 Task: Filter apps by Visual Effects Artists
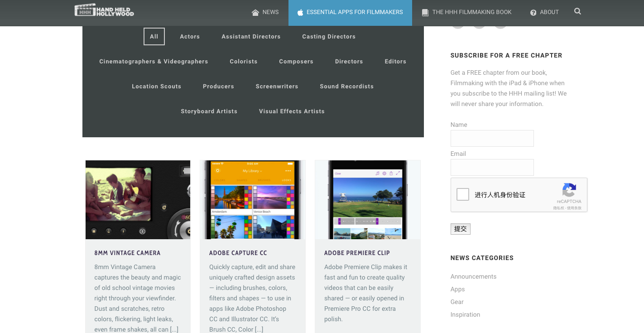tap(292, 111)
